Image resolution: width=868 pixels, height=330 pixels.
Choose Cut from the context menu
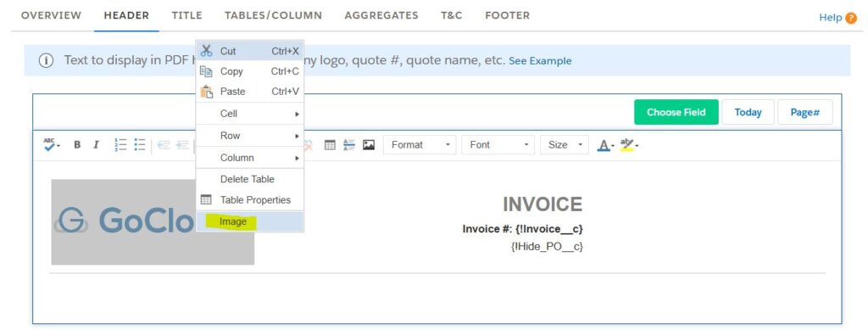coord(250,51)
